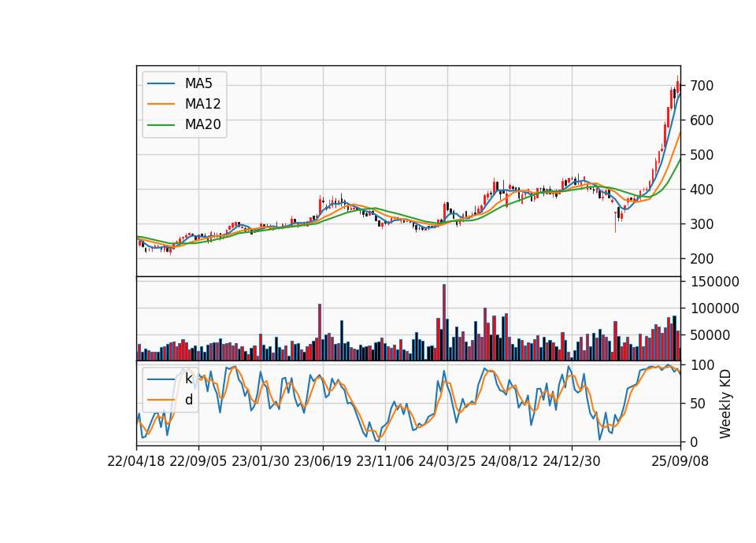
Task: Click the 22/09/05 date tick label
Action: click(198, 461)
